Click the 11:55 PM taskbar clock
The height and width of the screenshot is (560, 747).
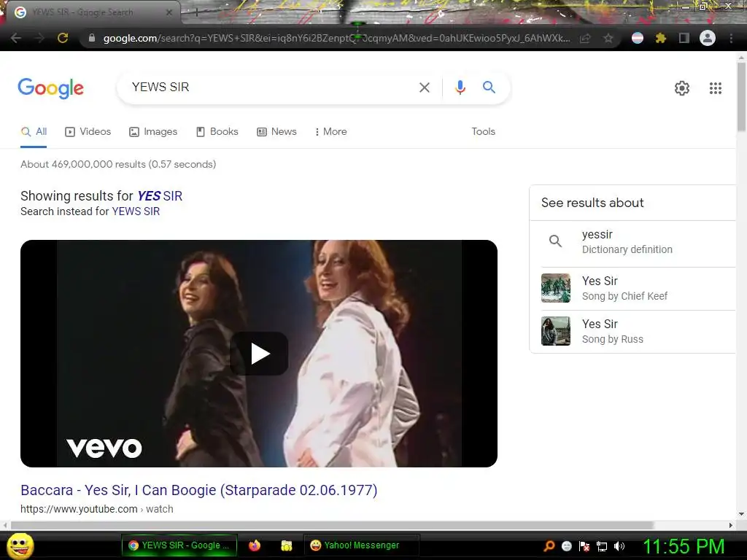pyautogui.click(x=684, y=546)
